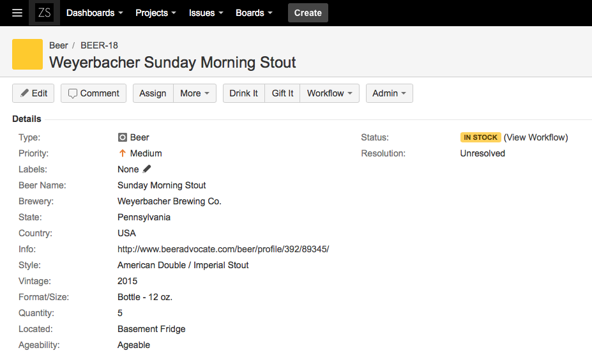
Task: Click the Priority value Medium
Action: pos(146,153)
